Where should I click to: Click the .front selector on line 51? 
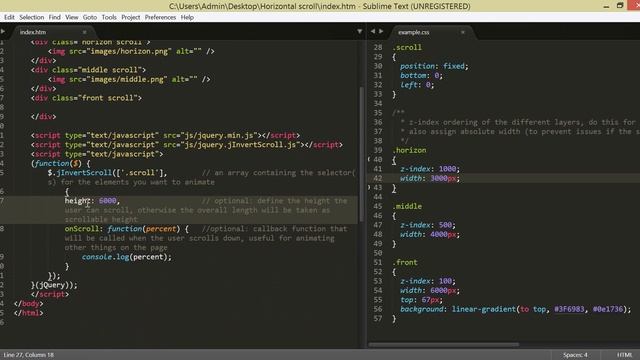[405, 262]
